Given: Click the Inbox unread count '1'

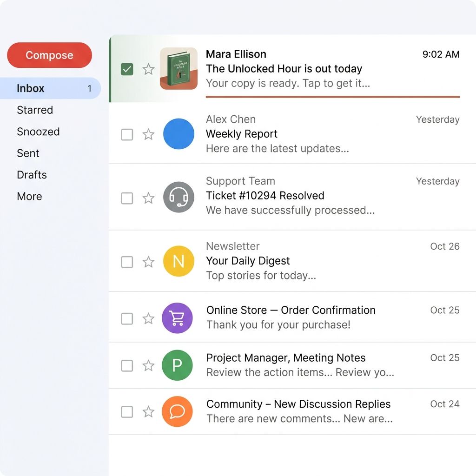Looking at the screenshot, I should (x=89, y=88).
